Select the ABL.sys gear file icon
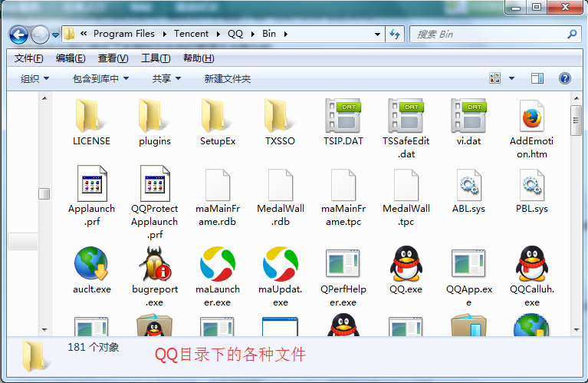This screenshot has height=383, width=588. point(469,185)
